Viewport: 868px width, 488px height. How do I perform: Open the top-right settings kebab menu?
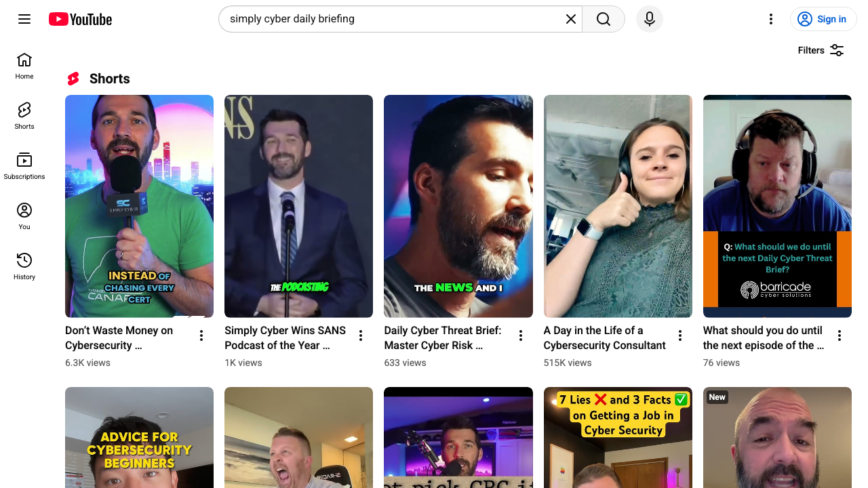pos(770,19)
